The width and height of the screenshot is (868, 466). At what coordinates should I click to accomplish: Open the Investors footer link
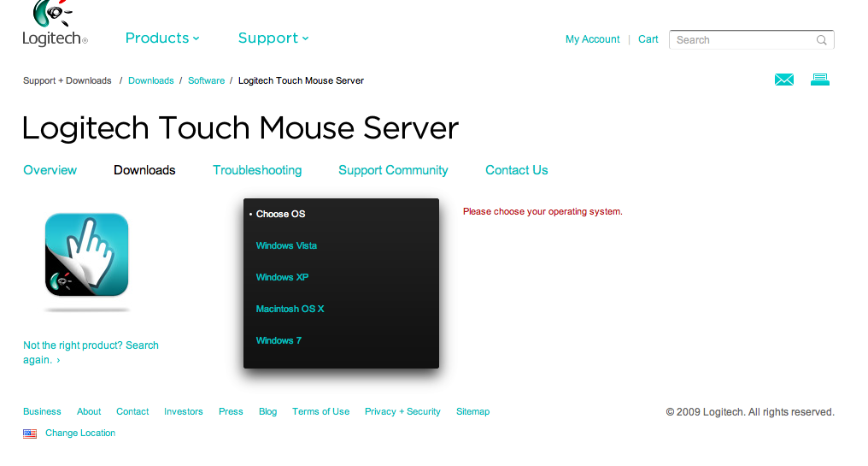point(183,411)
